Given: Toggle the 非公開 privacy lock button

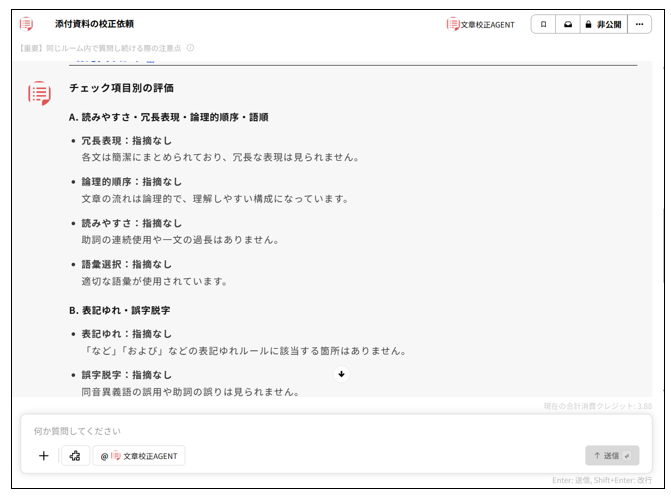Looking at the screenshot, I should click(x=603, y=24).
